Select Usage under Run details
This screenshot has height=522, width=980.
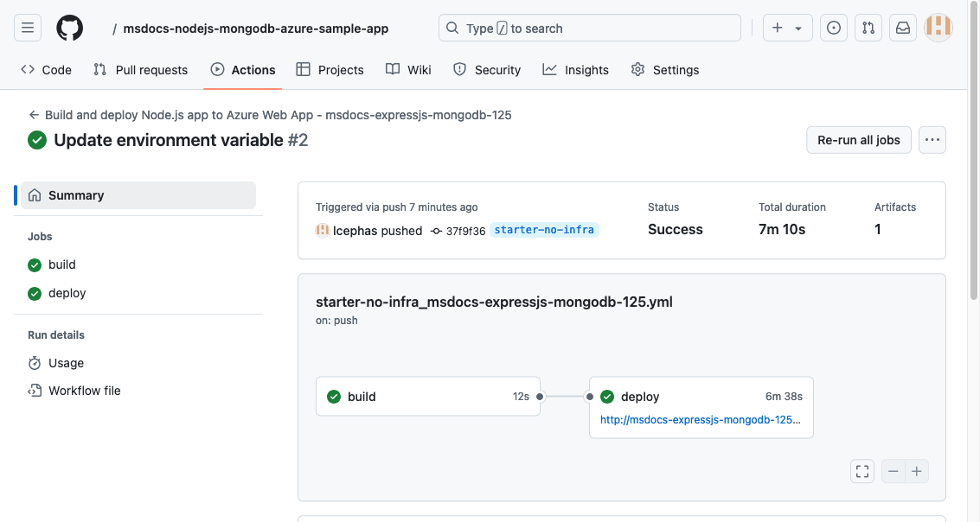pyautogui.click(x=64, y=362)
